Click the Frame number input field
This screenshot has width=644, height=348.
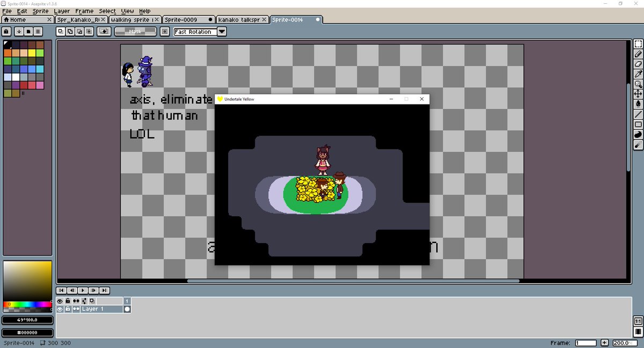click(586, 343)
